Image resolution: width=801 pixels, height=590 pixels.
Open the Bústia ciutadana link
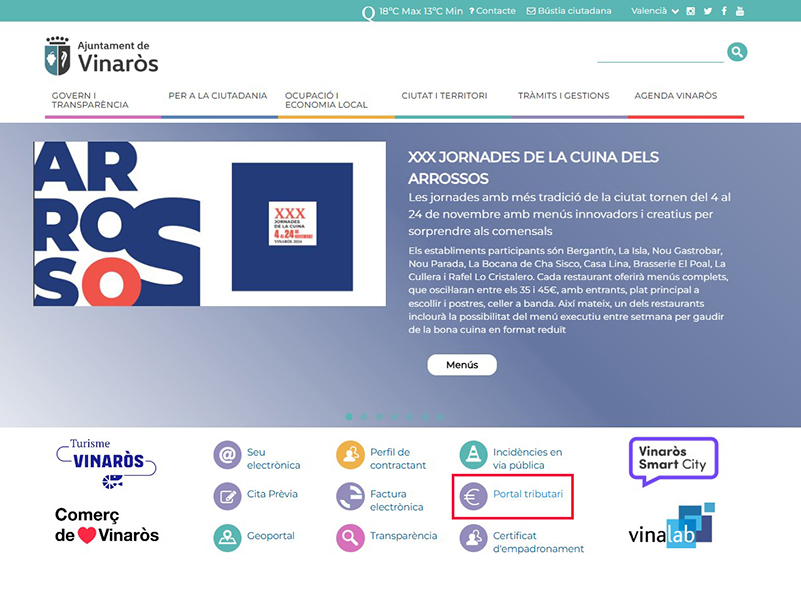click(569, 11)
